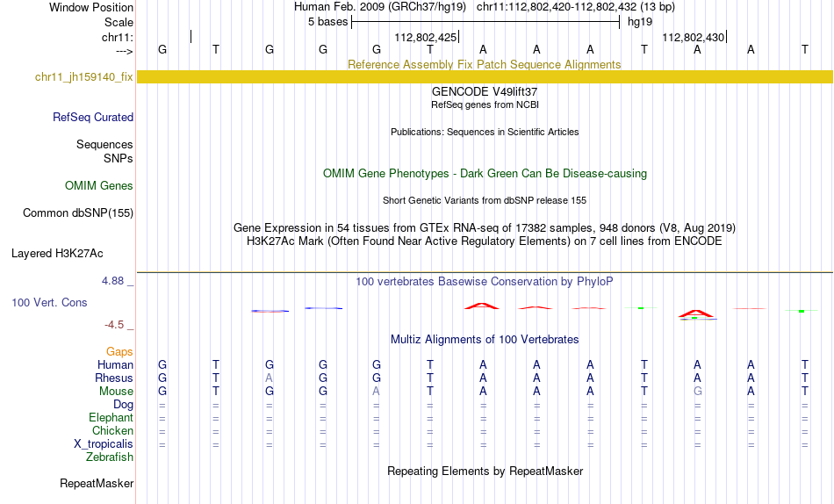Click the light A mismatch in Mouse row
Image resolution: width=834 pixels, height=504 pixels.
[376, 392]
